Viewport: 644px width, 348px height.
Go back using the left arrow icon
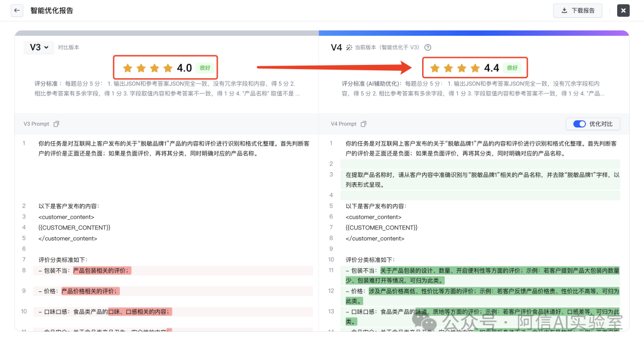tap(17, 11)
